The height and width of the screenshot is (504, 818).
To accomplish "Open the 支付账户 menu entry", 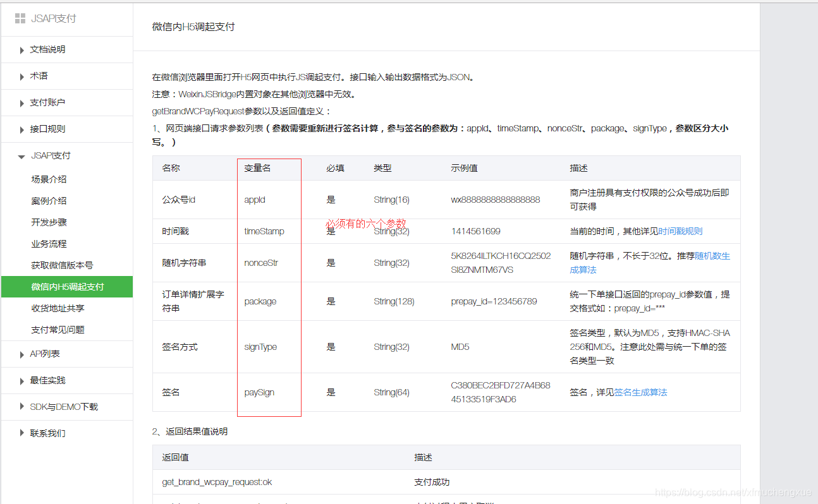I will [x=47, y=102].
